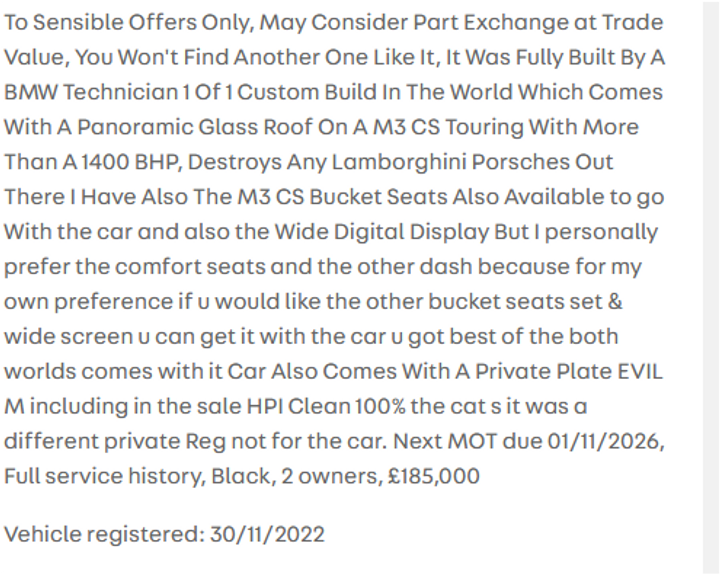Click the price text £185,000
The height and width of the screenshot is (575, 720).
tap(434, 476)
